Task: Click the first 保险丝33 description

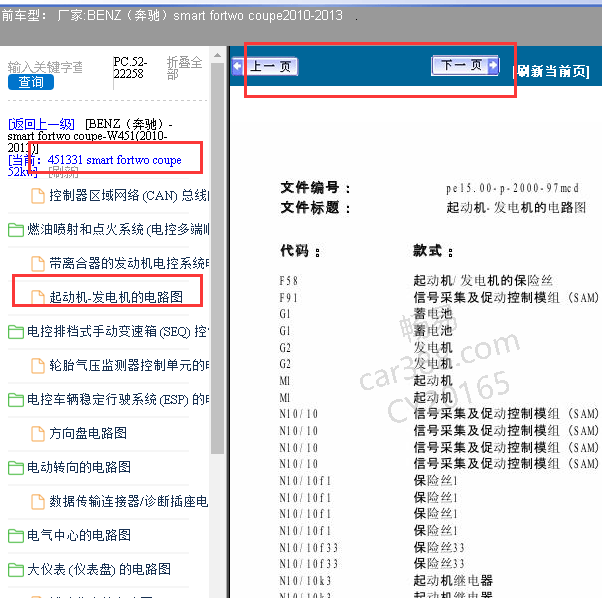Action: (439, 547)
